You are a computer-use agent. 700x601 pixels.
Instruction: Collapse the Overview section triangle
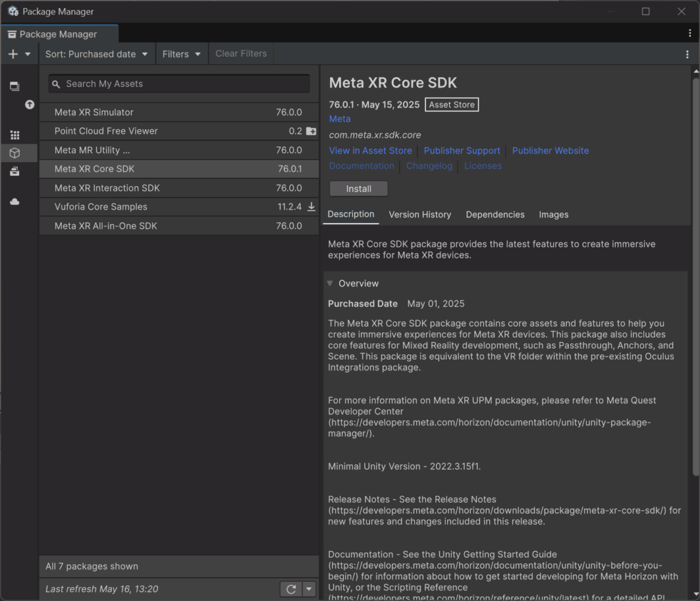[x=330, y=284]
